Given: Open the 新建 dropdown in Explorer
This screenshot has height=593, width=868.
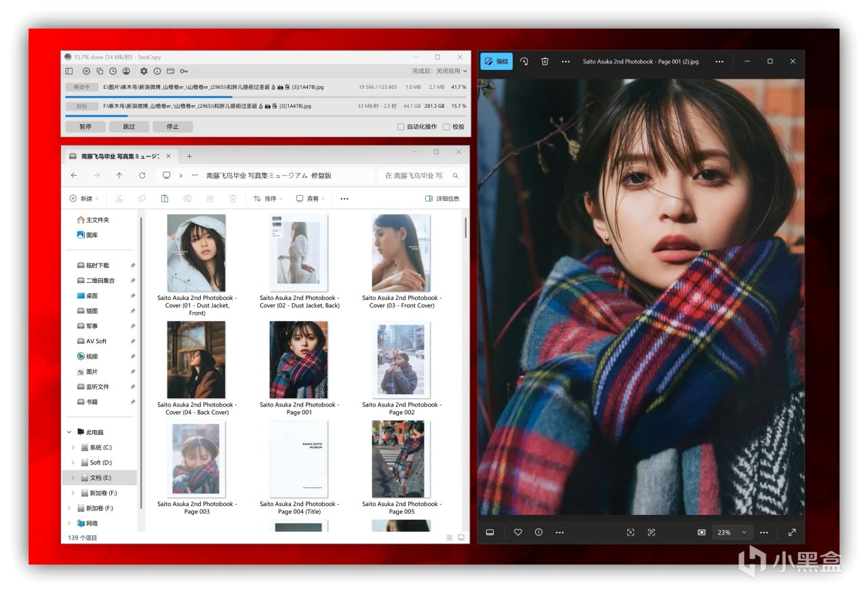Looking at the screenshot, I should 84,199.
